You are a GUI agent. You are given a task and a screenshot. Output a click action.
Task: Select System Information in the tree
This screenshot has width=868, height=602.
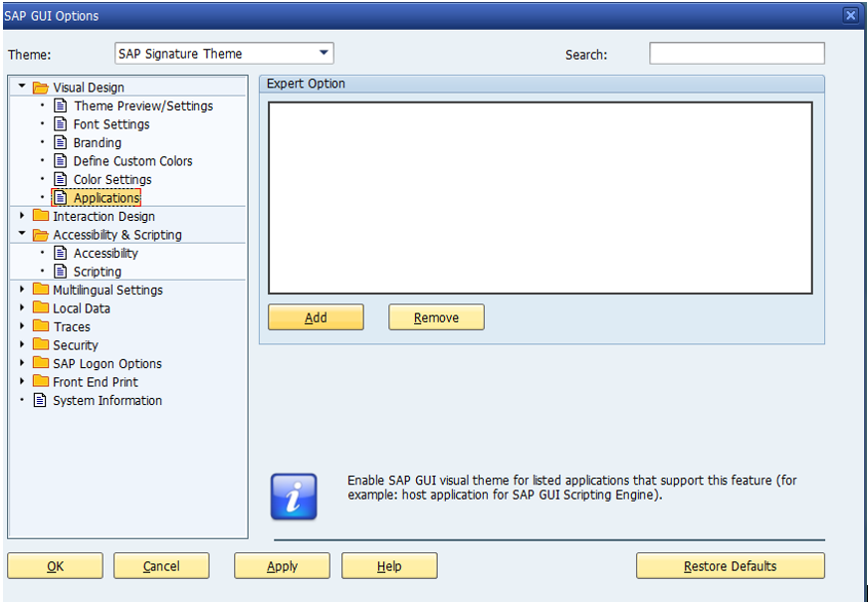[x=108, y=401]
